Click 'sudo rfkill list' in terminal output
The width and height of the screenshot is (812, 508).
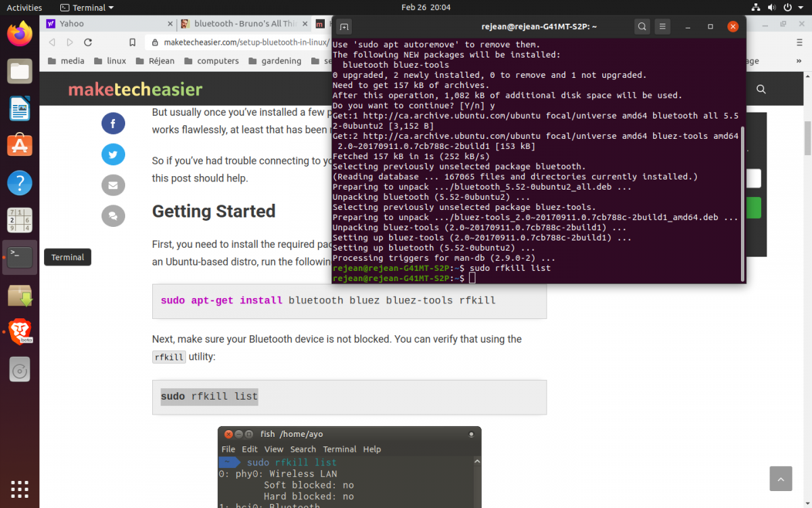click(510, 268)
